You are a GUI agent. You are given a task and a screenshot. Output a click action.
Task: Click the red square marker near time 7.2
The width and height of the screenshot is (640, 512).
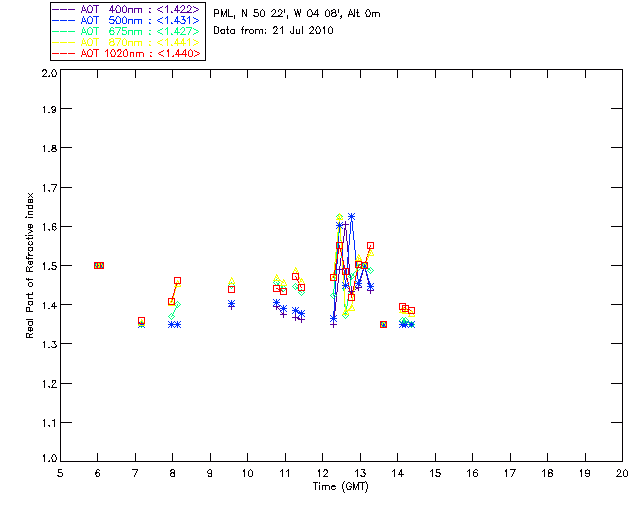[141, 321]
